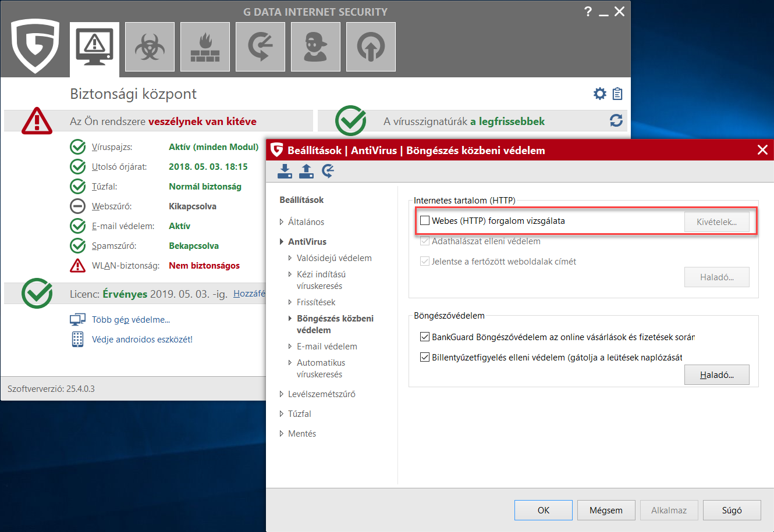Expand Mentés settings node
The height and width of the screenshot is (532, 774).
pos(282,434)
